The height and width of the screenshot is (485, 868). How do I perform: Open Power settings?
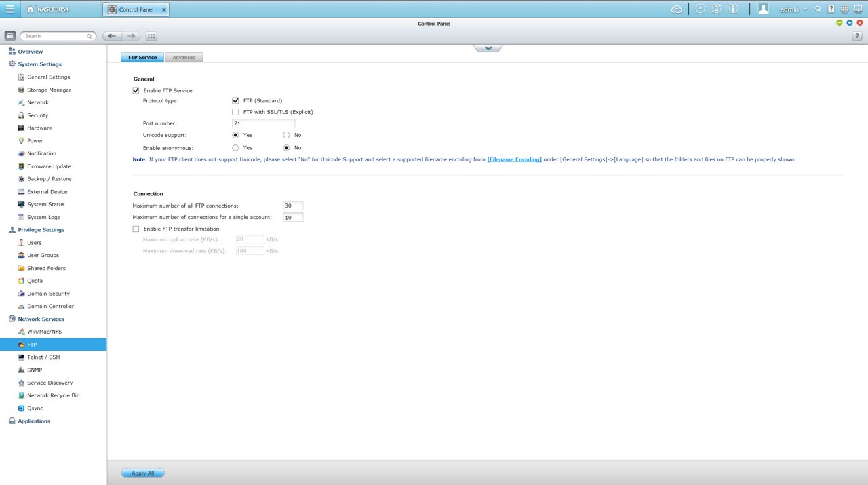tap(35, 141)
